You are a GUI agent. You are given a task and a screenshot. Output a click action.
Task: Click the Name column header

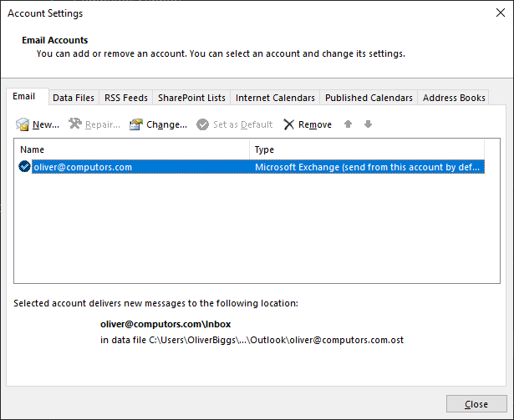tap(132, 149)
